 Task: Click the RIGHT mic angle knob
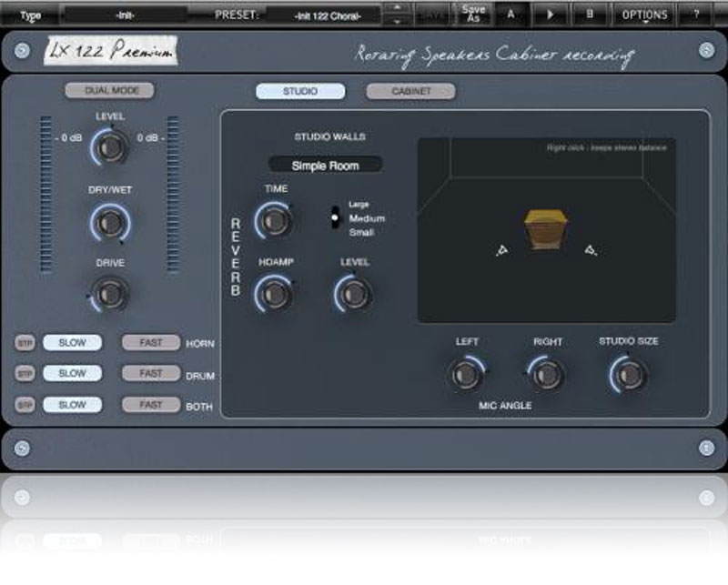click(547, 373)
